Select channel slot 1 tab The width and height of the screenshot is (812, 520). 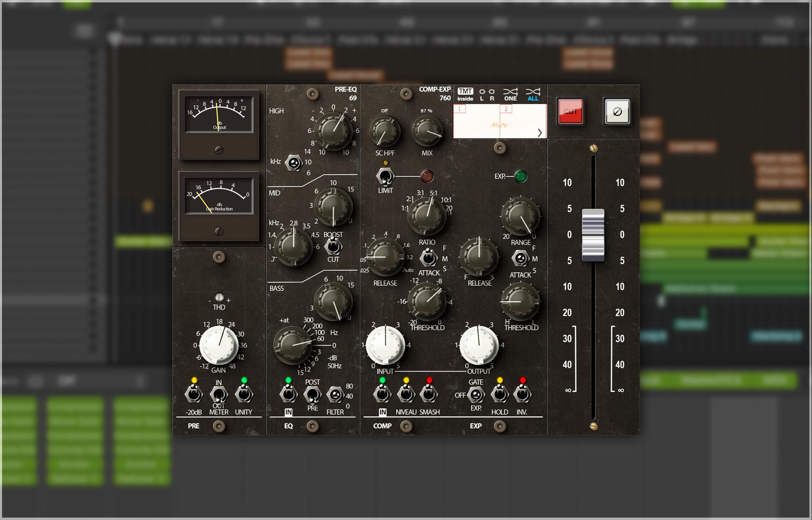click(x=459, y=109)
